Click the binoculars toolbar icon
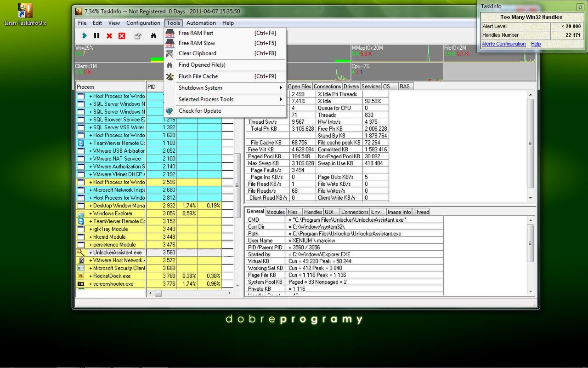Screen dimensions: 588x368 (153, 35)
